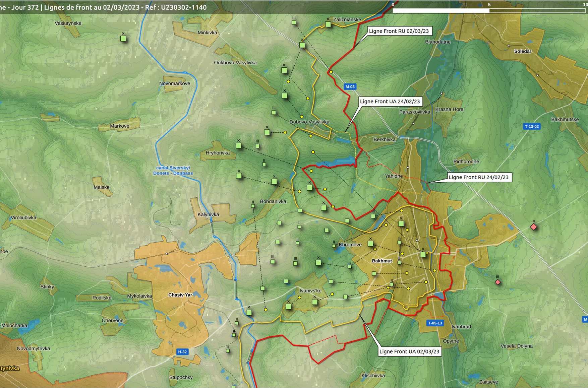Click the map title reference text U230302-1140
588x388 pixels.
(184, 7)
